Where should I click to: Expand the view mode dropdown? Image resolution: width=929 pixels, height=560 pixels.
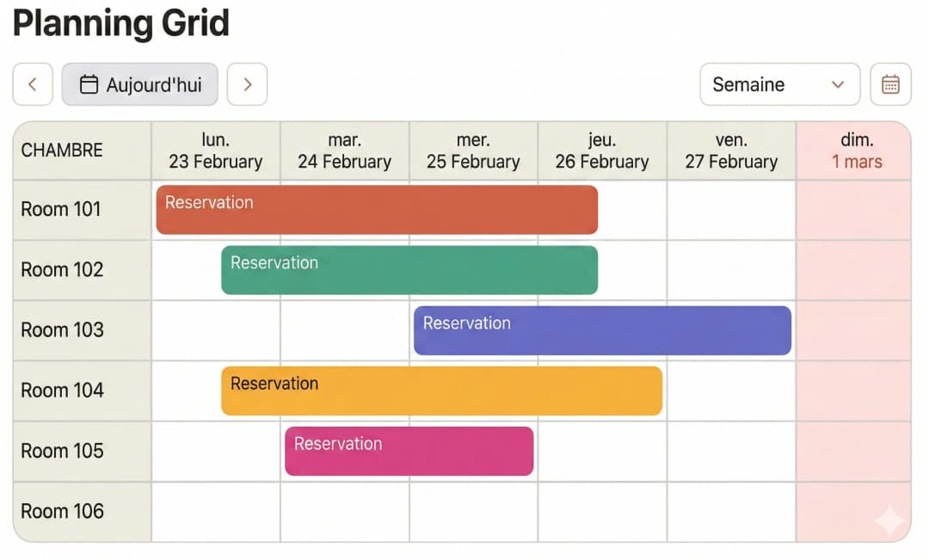[778, 84]
